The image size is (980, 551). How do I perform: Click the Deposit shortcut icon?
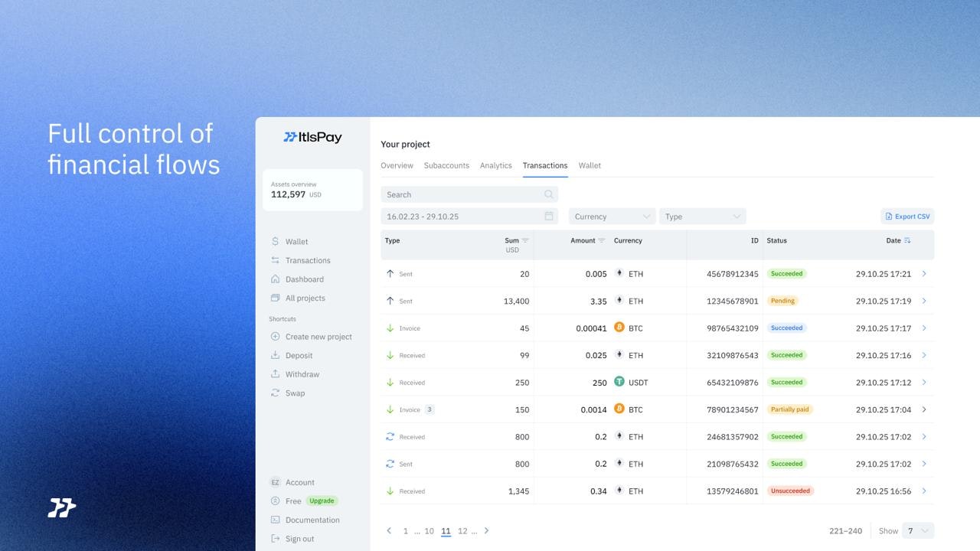[x=276, y=355]
